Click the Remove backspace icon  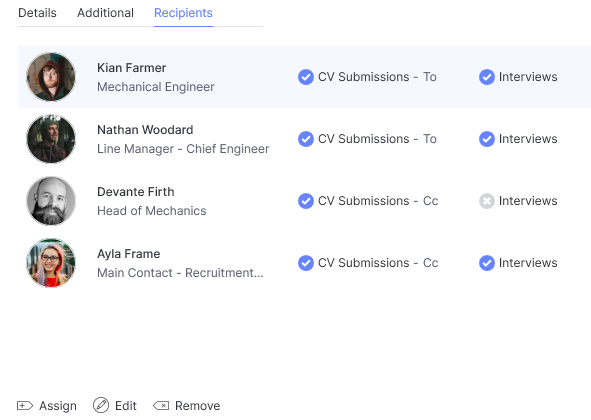point(161,406)
